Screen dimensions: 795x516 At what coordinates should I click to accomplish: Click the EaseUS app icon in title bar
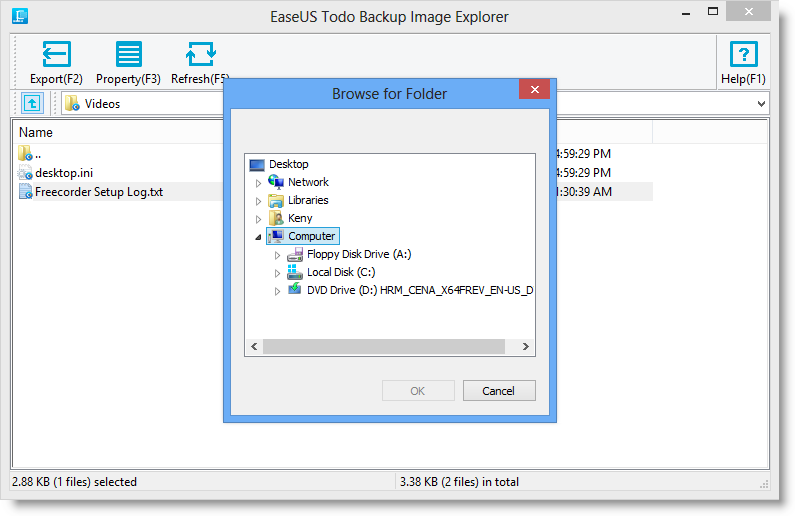[x=20, y=16]
